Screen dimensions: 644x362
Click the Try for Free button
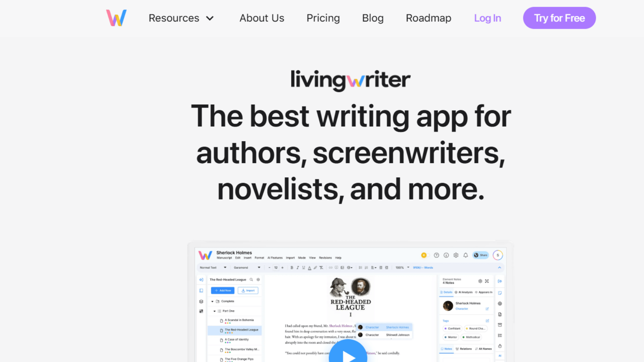[559, 18]
